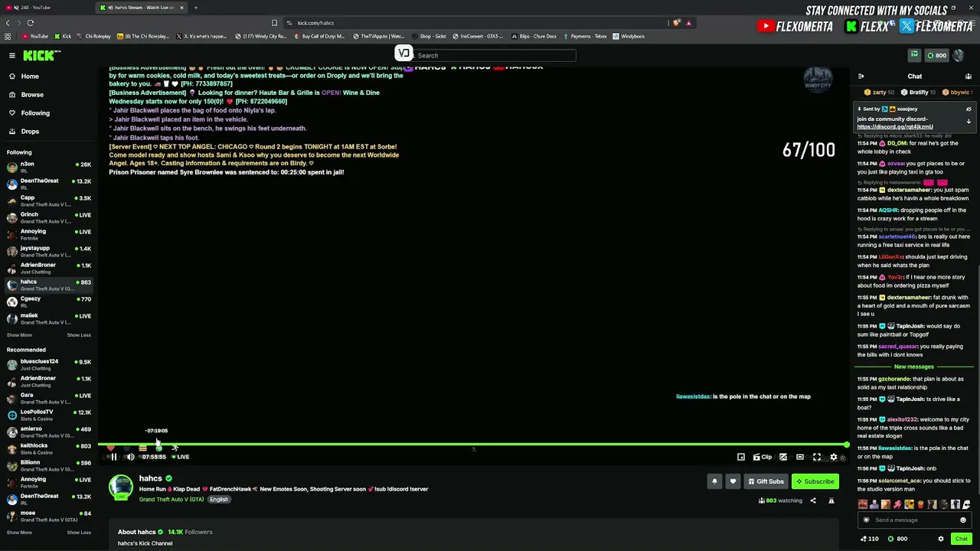Click the green Chat send button
The width and height of the screenshot is (980, 551).
click(x=962, y=539)
